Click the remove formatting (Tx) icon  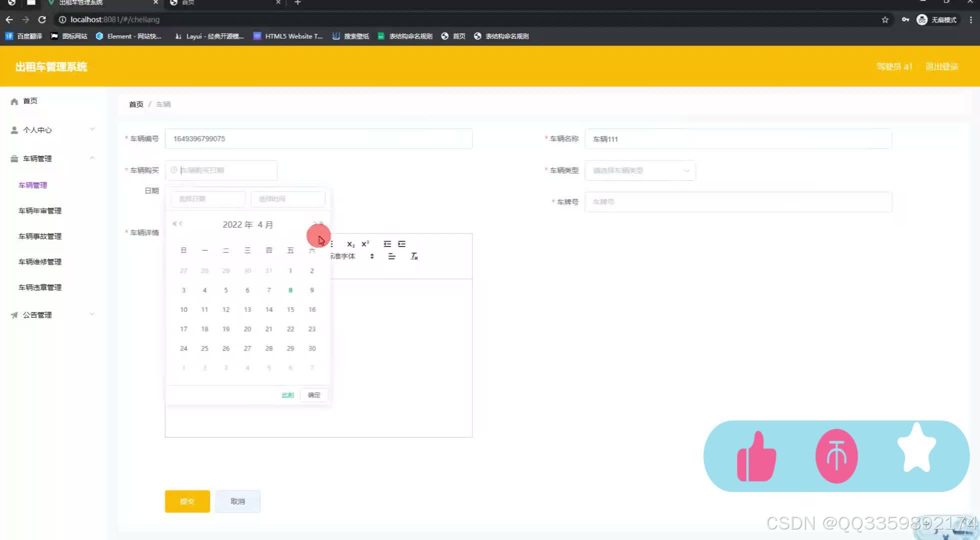click(x=414, y=256)
